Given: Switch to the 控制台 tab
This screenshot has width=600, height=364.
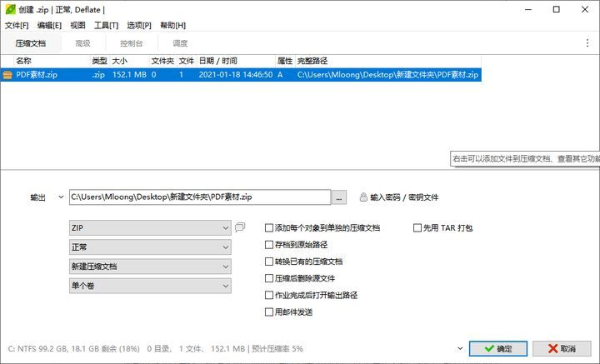Looking at the screenshot, I should point(132,43).
